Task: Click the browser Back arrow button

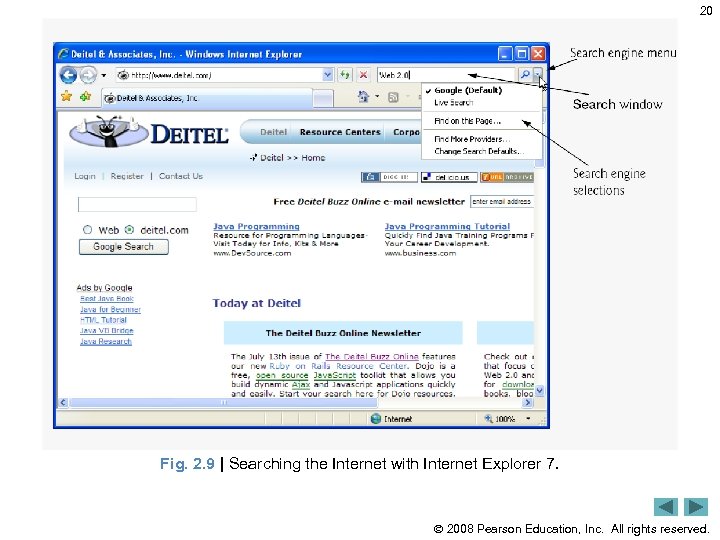Action: (x=68, y=75)
